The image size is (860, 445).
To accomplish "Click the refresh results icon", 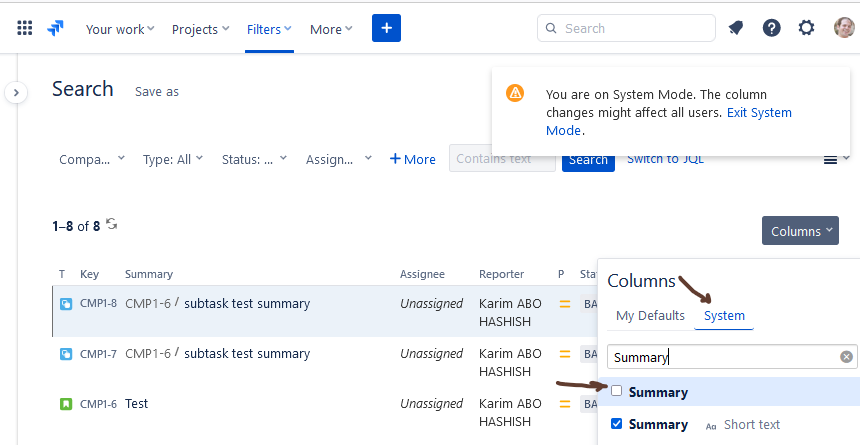I will pos(112,224).
